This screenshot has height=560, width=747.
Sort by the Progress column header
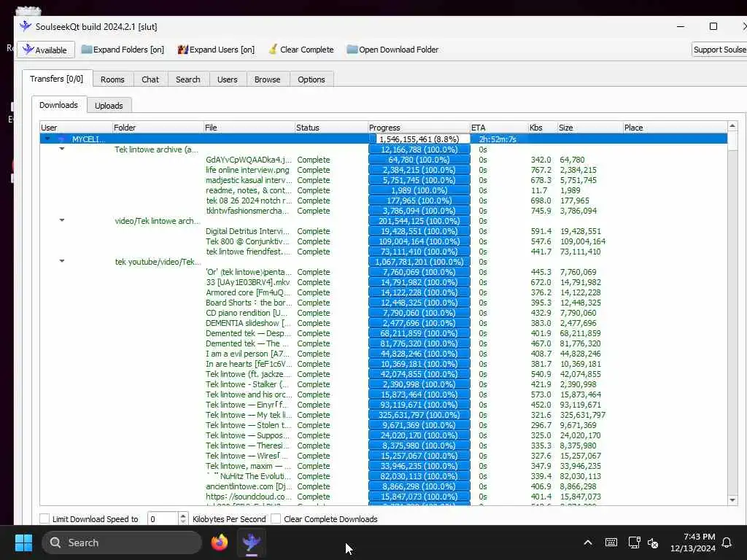419,128
